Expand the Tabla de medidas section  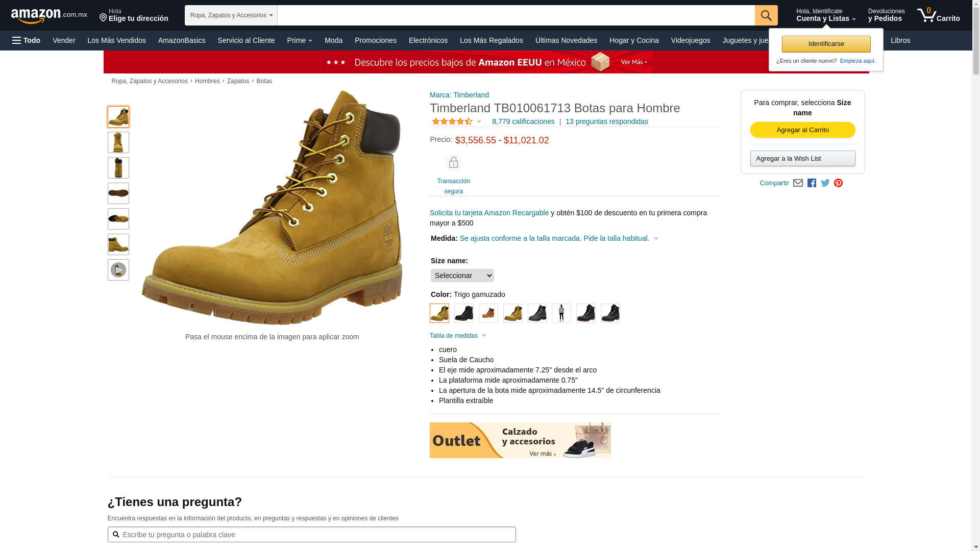(458, 336)
